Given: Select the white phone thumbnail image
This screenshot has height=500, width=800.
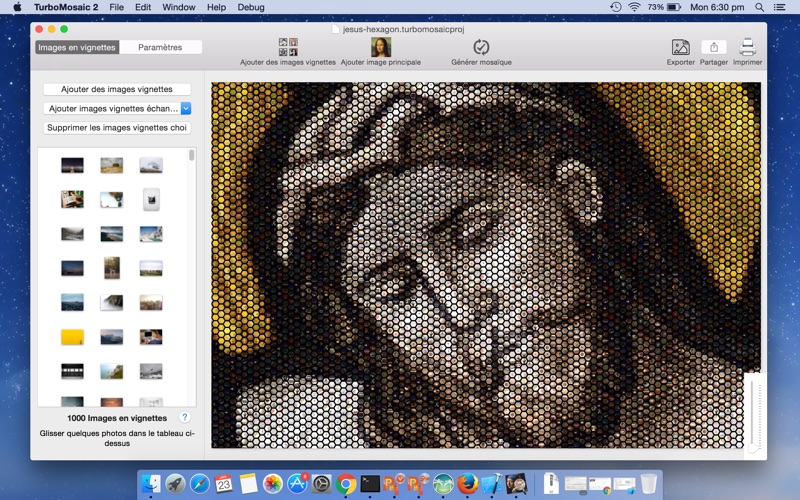Looking at the screenshot, I should pos(151,199).
